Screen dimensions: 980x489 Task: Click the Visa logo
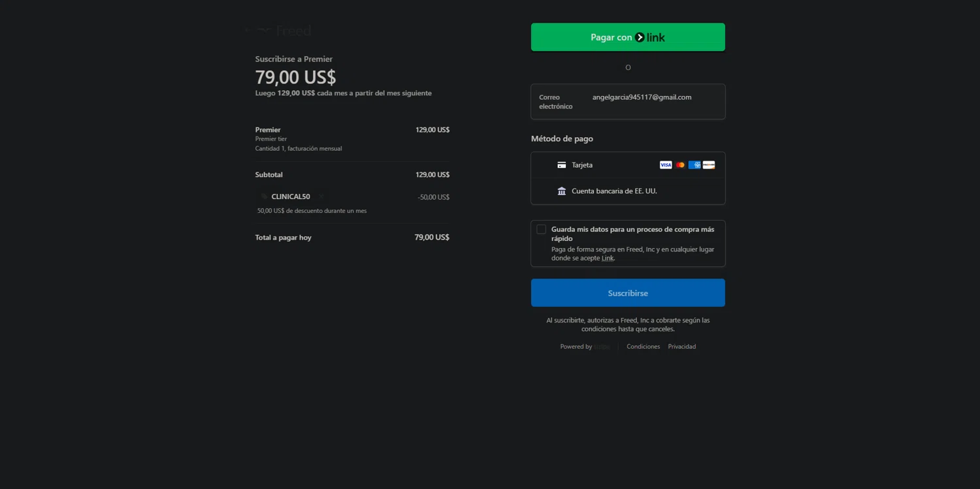pos(666,165)
